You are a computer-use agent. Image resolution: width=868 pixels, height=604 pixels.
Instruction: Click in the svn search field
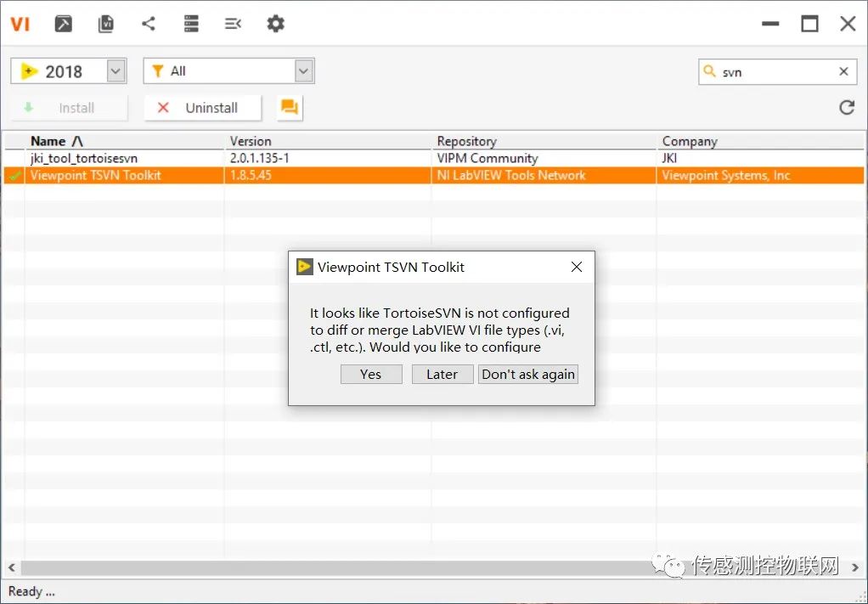(x=773, y=72)
